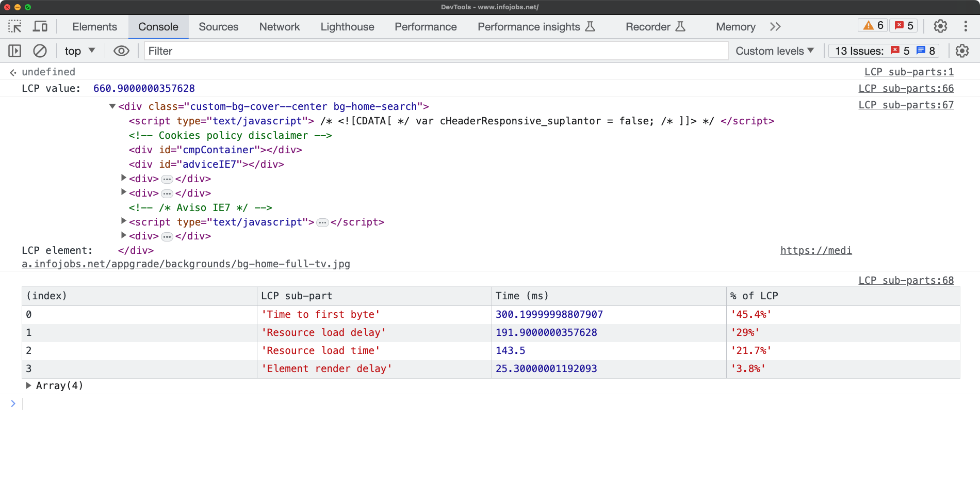Collapse the custom-bg-cover--center div node
Screen dimensions: 980x499
coord(112,106)
